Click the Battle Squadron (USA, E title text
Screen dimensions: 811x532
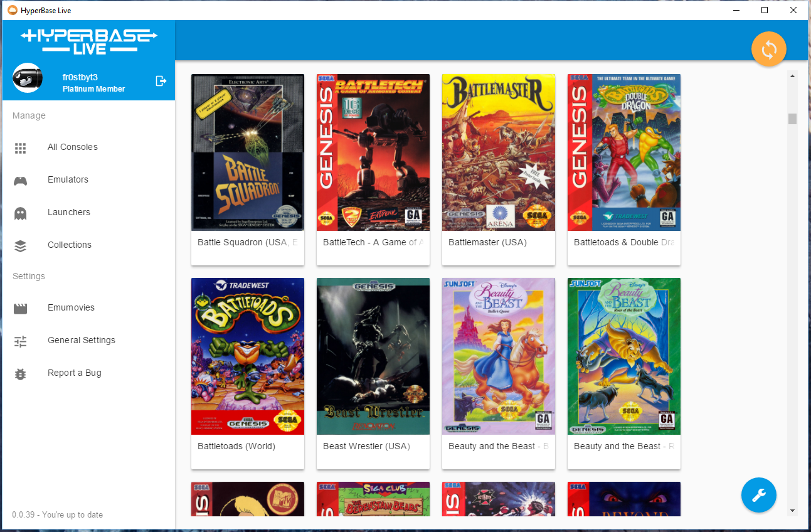247,242
